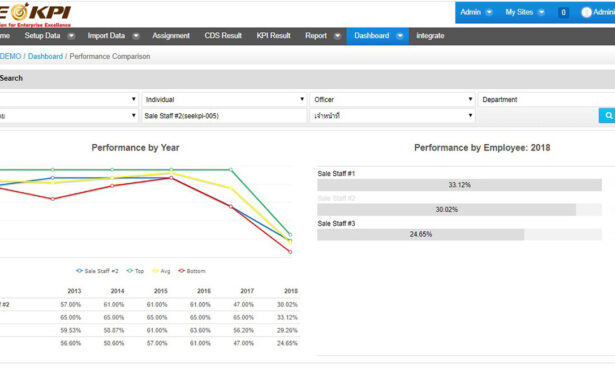Open the เจ้าหน้าที่ dropdown
Screen dimensions: 615x384
[393, 116]
